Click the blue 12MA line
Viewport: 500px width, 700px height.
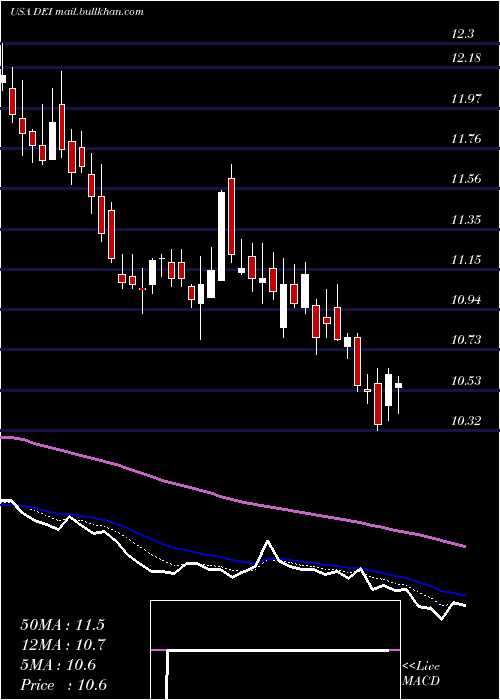coord(232,558)
